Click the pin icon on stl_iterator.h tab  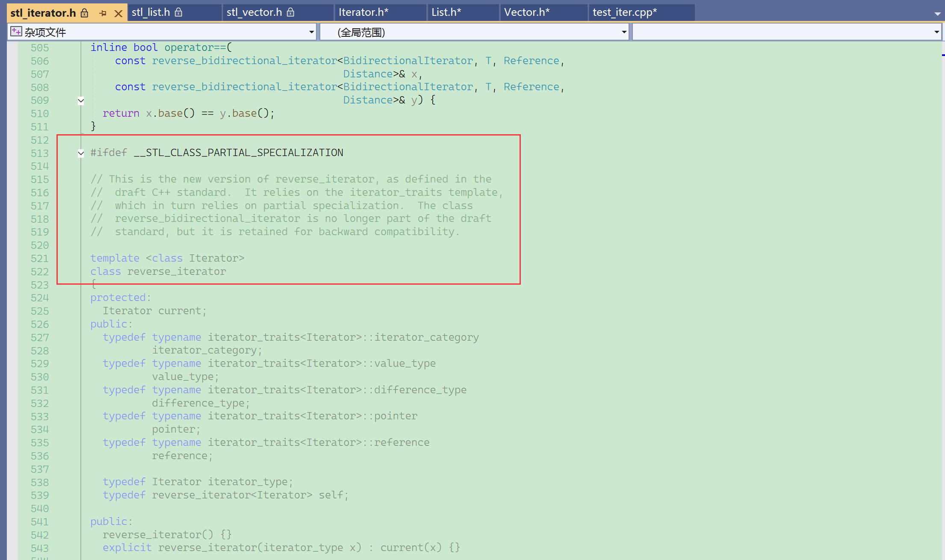coord(103,13)
